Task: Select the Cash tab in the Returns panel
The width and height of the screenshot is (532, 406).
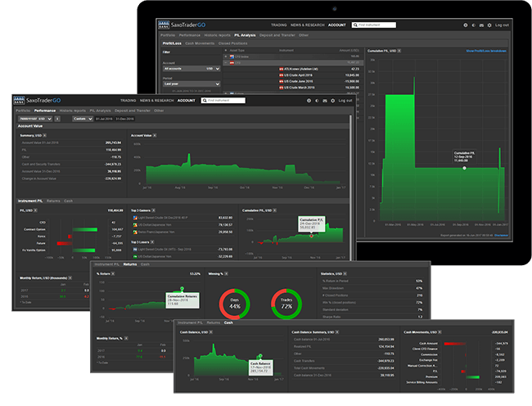Action: point(145,264)
